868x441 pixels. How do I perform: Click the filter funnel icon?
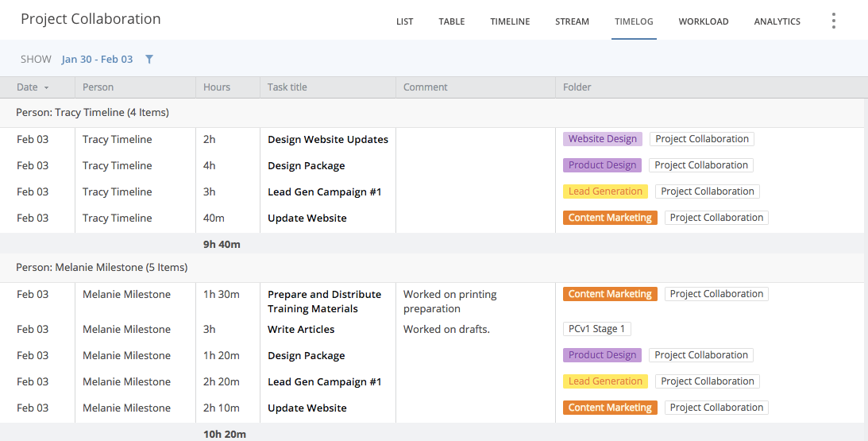(149, 59)
